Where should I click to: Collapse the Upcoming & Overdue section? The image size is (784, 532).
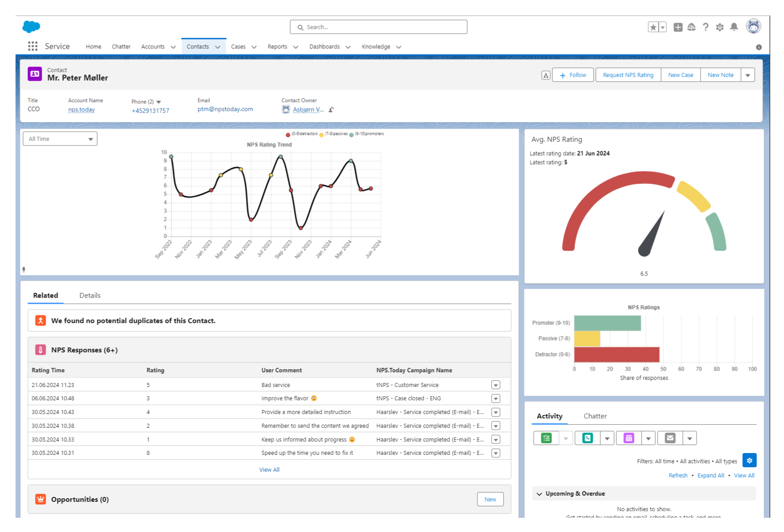click(x=540, y=493)
